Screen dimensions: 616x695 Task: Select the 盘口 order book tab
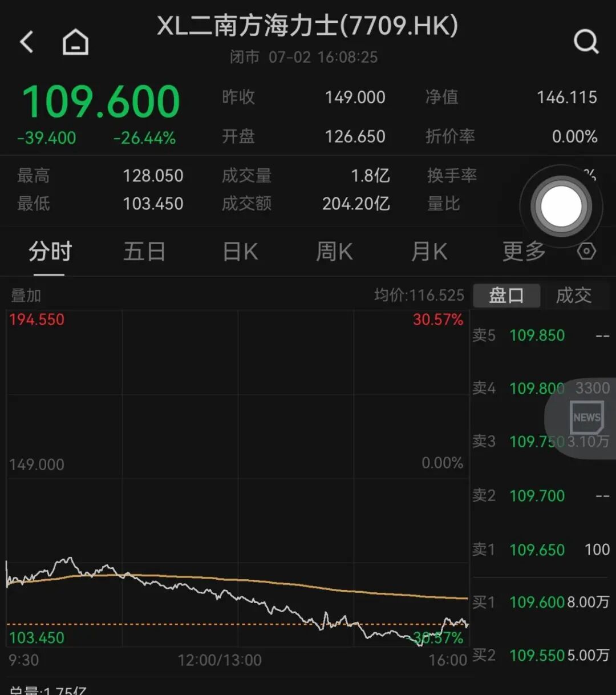[x=506, y=296]
